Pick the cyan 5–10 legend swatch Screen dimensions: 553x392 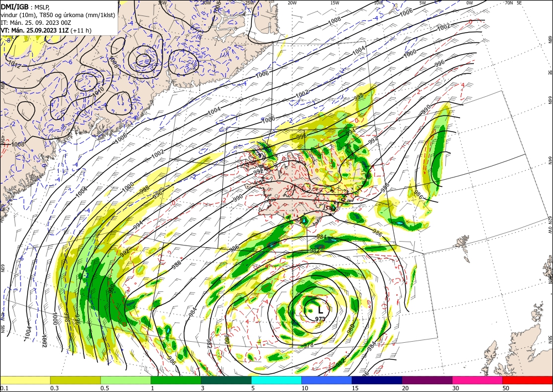276,380
